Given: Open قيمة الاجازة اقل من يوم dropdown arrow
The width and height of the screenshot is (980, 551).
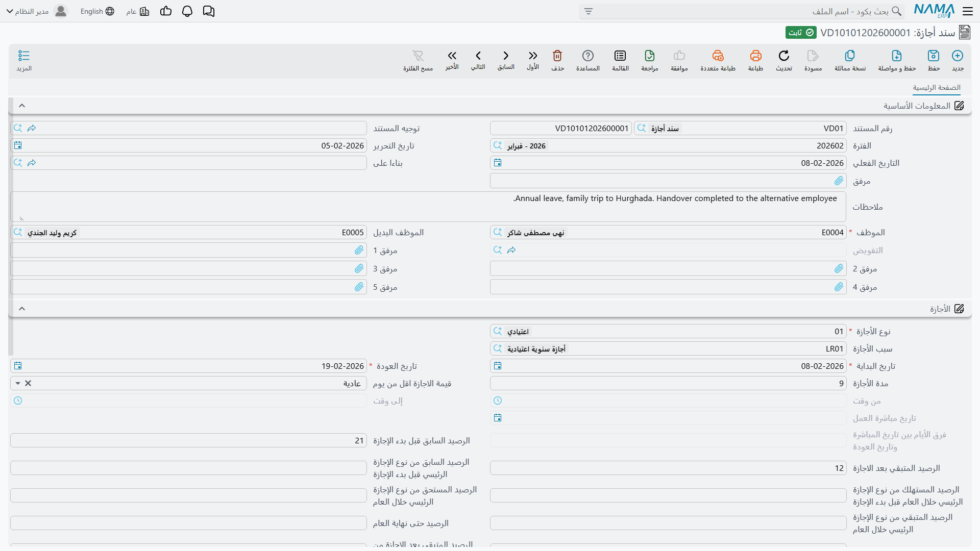Looking at the screenshot, I should click(x=18, y=384).
